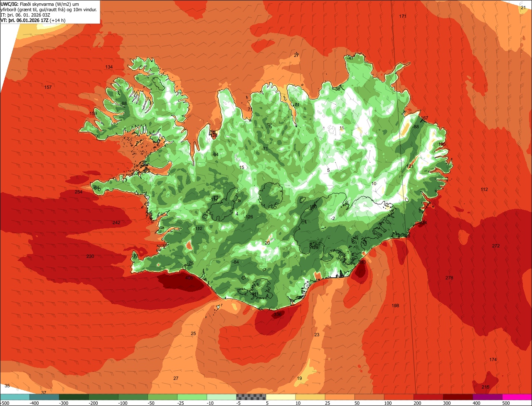
Task: Click the 15 value on the map
Action: point(242,167)
